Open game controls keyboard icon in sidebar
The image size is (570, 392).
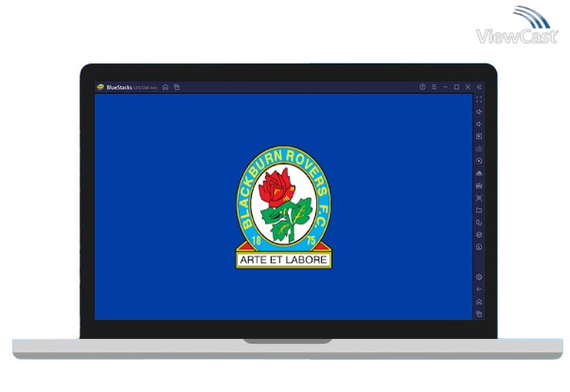[479, 149]
